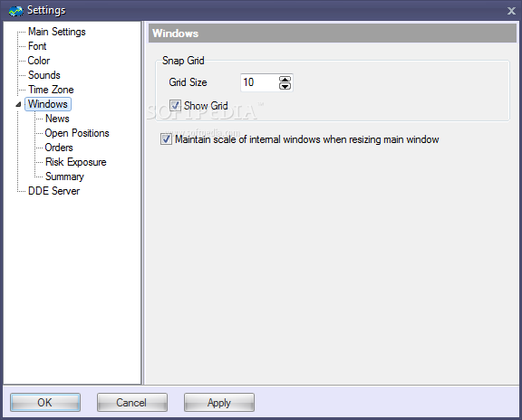Click the Cancel button
The height and width of the screenshot is (420, 522).
pos(131,403)
